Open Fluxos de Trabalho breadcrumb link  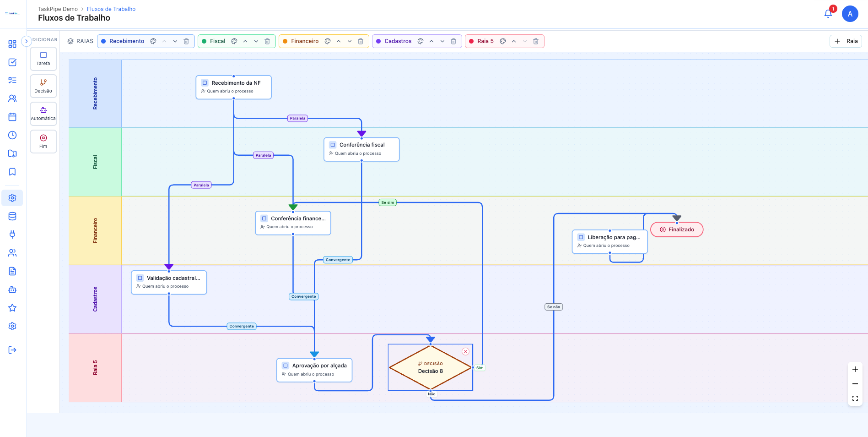111,9
